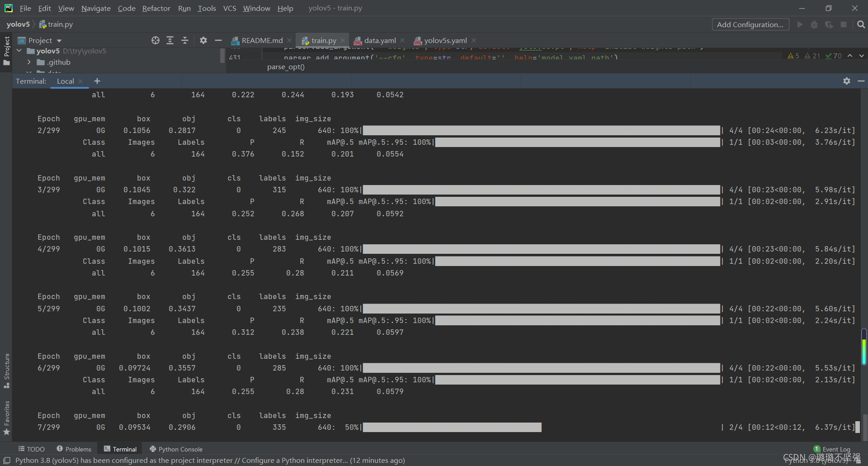
Task: Open the Code menu
Action: click(127, 8)
